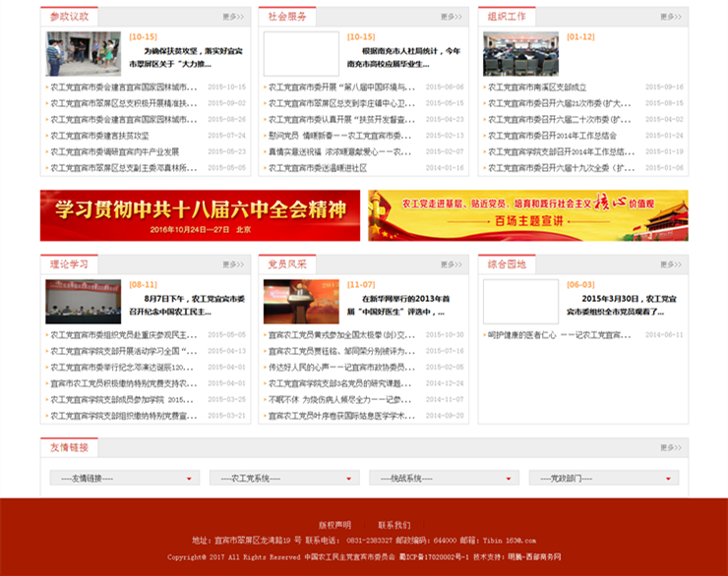Open the 版权声明 footer link
The width and height of the screenshot is (728, 576).
click(x=334, y=525)
